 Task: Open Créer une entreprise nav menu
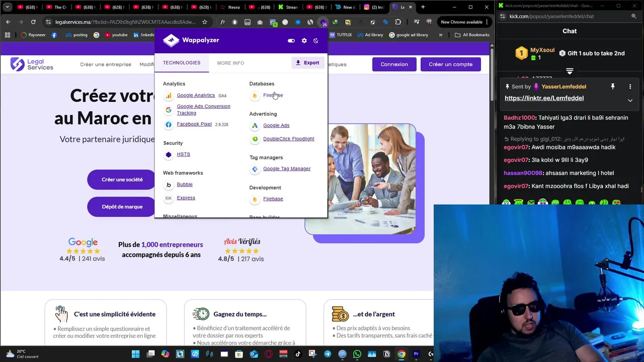click(105, 64)
